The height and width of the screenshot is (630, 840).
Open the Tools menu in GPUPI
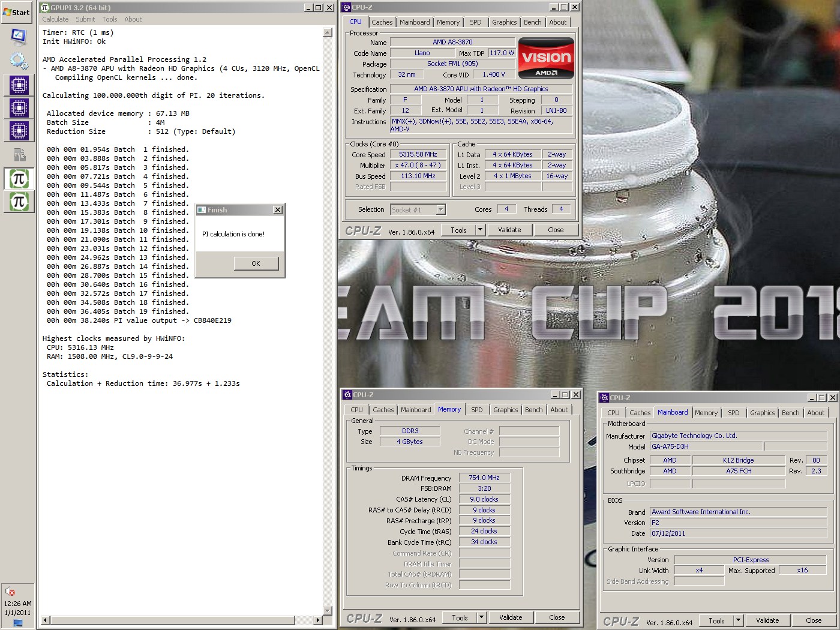(110, 19)
